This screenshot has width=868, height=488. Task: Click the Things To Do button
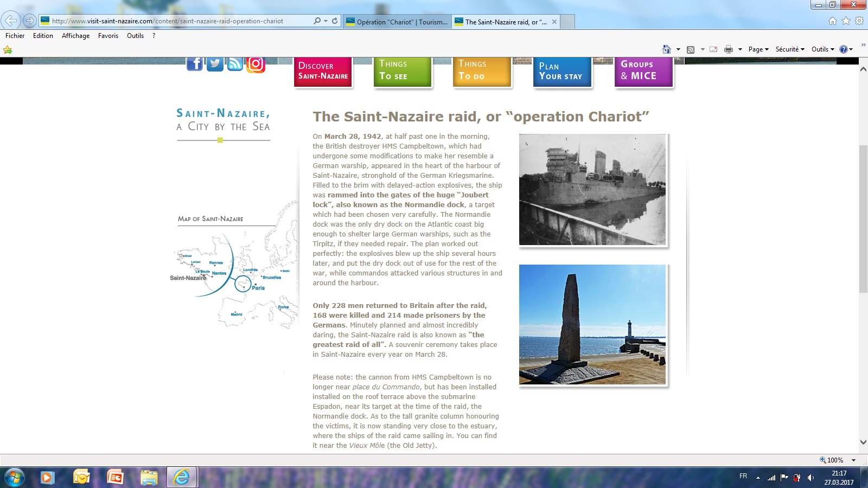coord(482,72)
